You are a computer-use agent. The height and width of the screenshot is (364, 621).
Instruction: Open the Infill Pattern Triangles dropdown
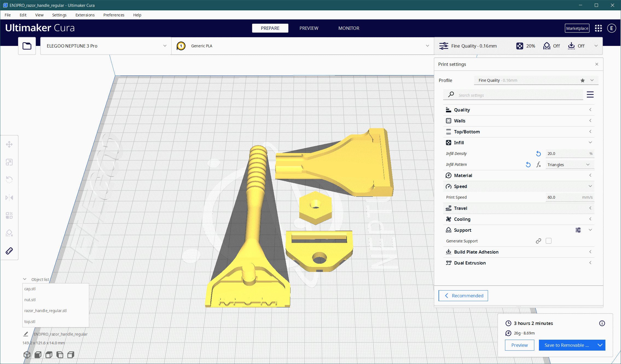pos(570,165)
